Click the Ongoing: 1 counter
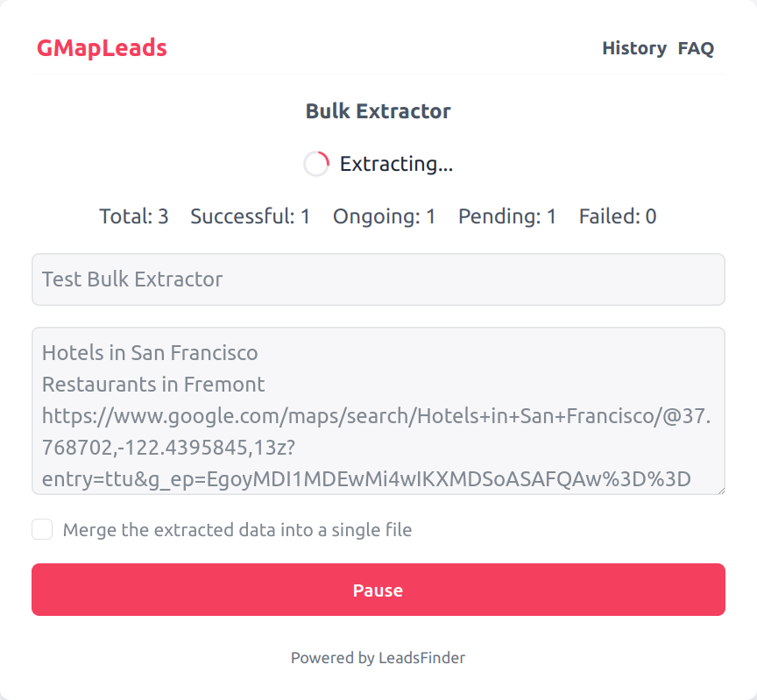757x700 pixels. point(384,216)
